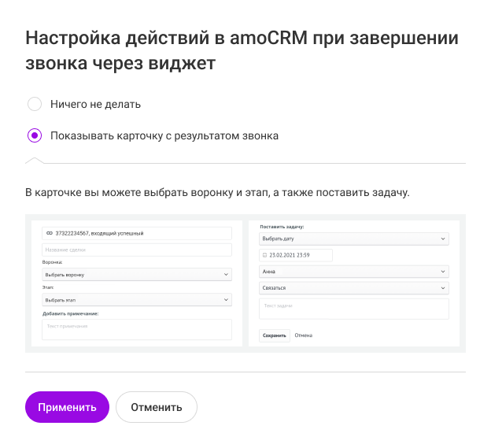
Task: Expand the 'Выбрать этап' dropdown
Action: (x=137, y=300)
